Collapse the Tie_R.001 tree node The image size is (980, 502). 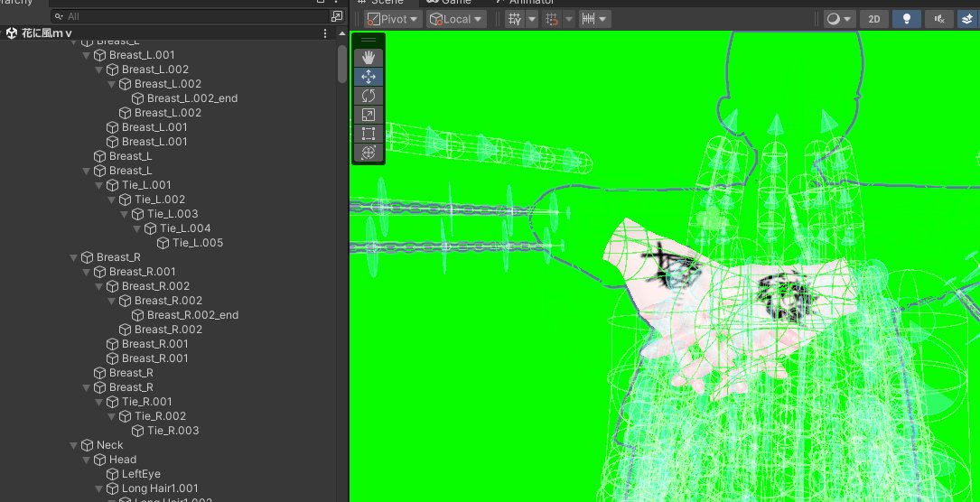click(x=98, y=402)
